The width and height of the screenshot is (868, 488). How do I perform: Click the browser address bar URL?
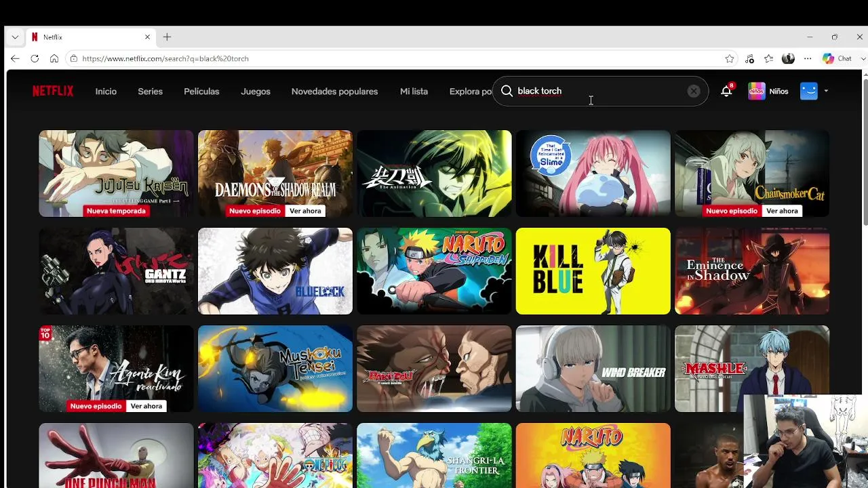(165, 58)
